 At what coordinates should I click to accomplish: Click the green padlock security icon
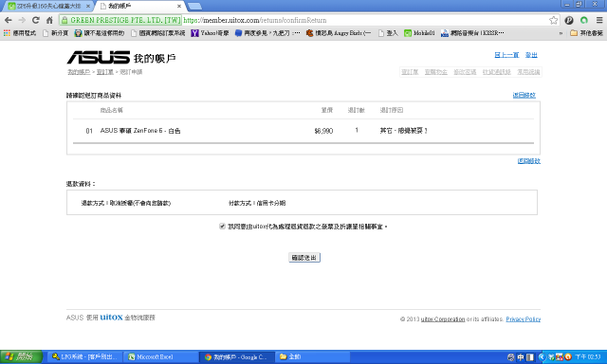point(64,20)
